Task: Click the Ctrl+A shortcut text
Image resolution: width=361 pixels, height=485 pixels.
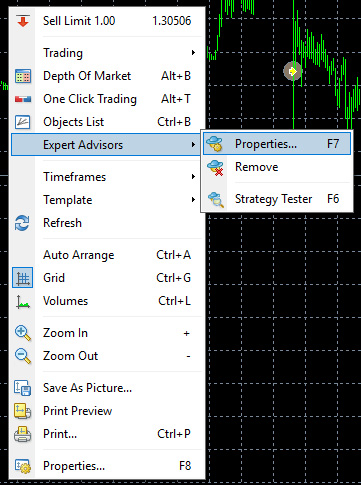Action: tap(174, 255)
